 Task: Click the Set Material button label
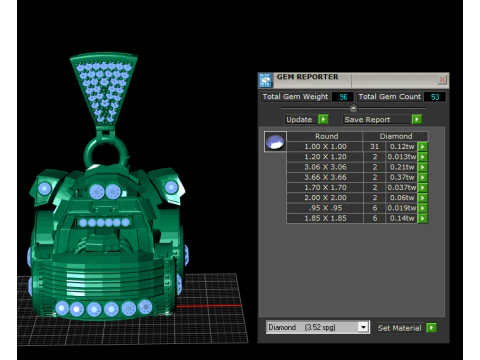click(400, 328)
